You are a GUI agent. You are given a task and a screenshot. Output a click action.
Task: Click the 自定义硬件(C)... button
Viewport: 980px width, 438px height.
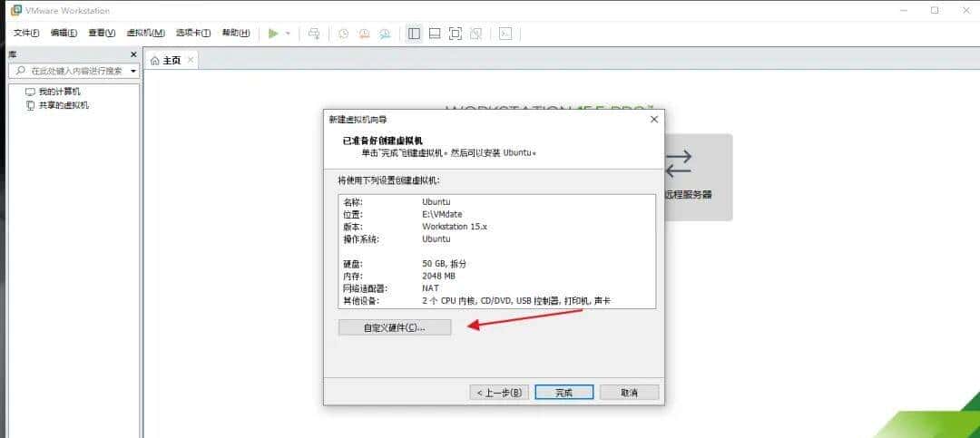click(x=395, y=327)
